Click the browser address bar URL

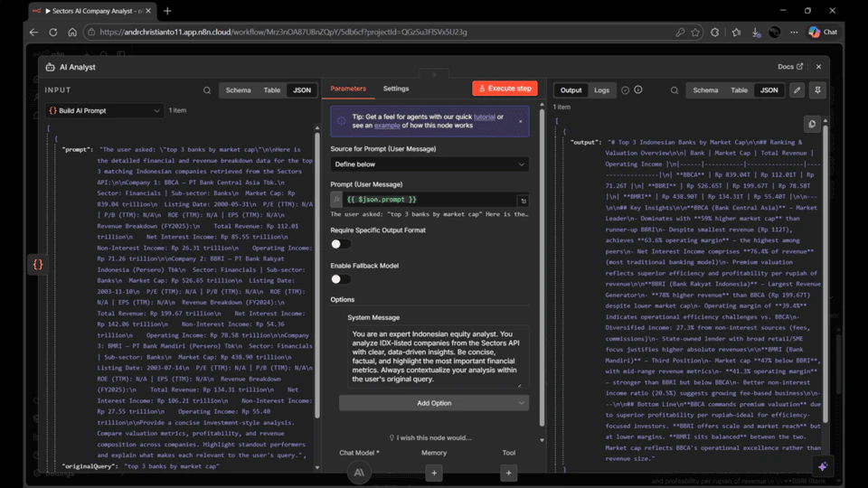(x=283, y=33)
